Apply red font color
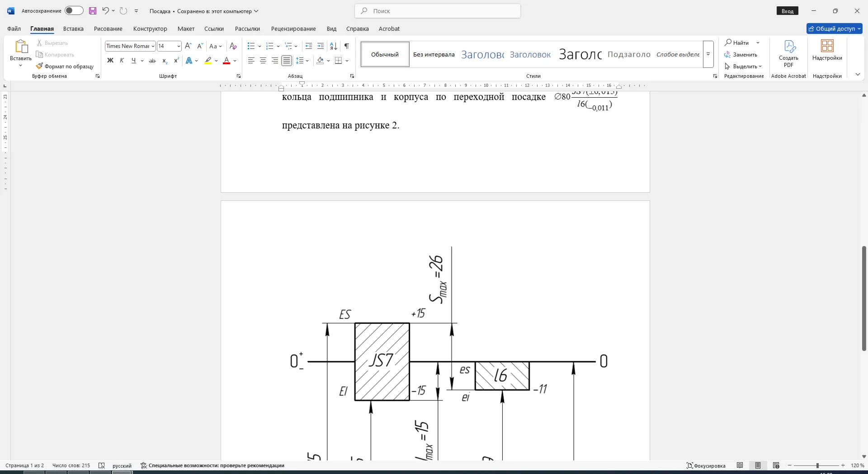 [226, 61]
